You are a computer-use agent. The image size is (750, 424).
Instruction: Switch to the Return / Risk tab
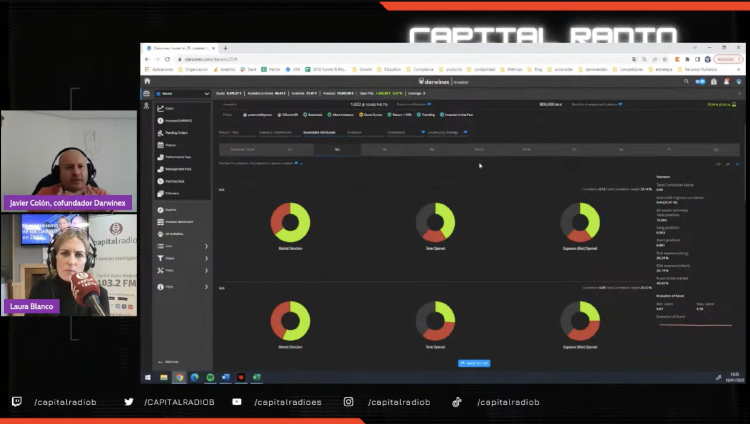click(229, 131)
